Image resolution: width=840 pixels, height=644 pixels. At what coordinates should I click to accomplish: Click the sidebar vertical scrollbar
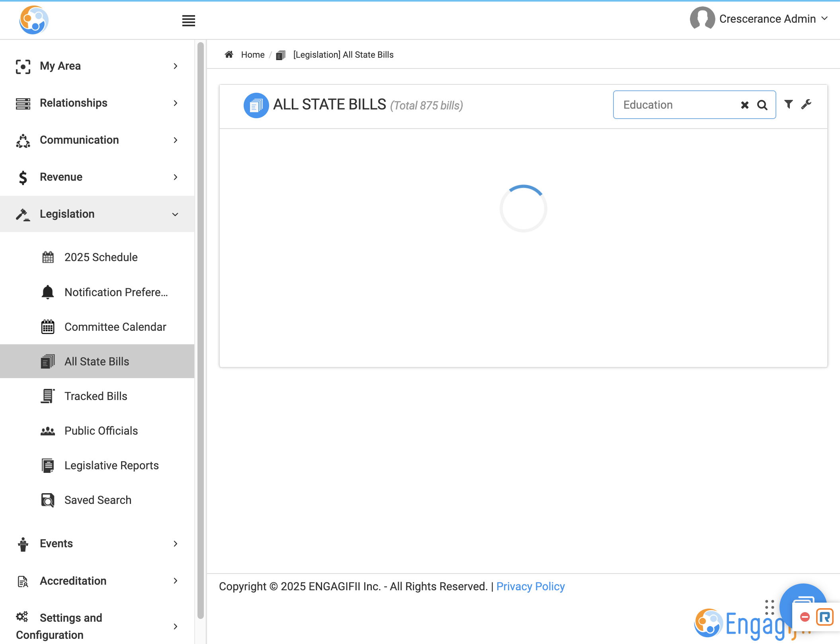200,330
